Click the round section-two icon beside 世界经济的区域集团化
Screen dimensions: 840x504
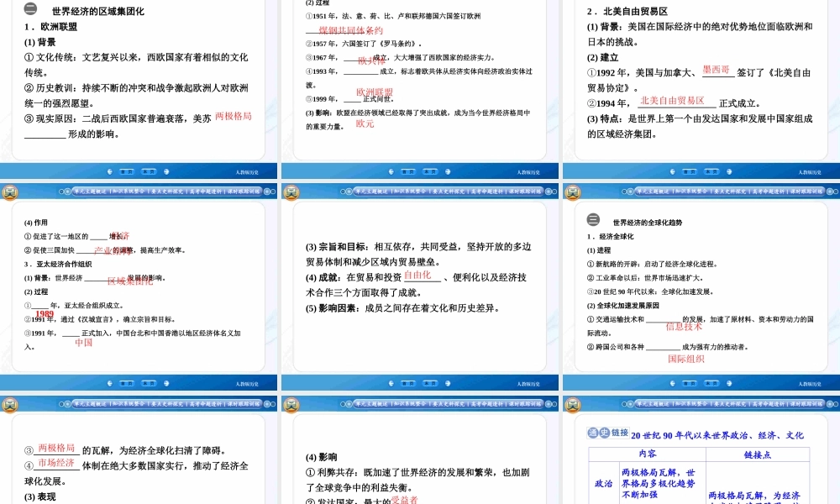(30, 8)
